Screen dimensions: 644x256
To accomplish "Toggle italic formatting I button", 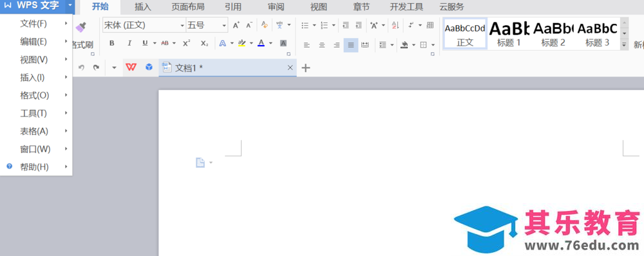I will [129, 43].
